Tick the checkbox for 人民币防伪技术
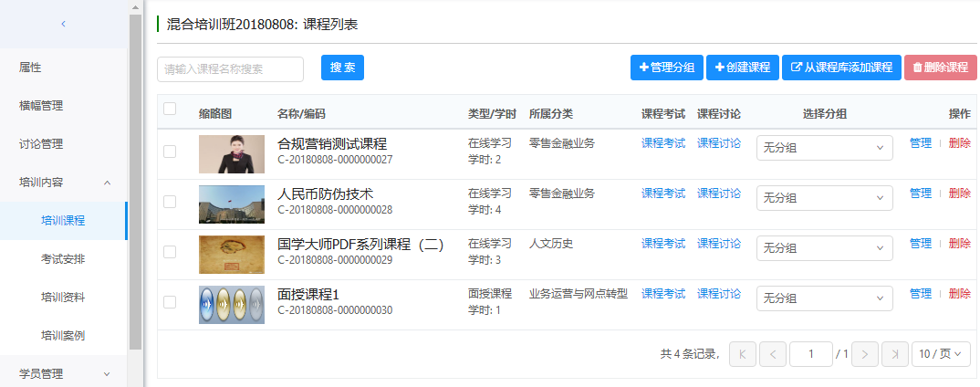Image resolution: width=980 pixels, height=387 pixels. pyautogui.click(x=170, y=202)
